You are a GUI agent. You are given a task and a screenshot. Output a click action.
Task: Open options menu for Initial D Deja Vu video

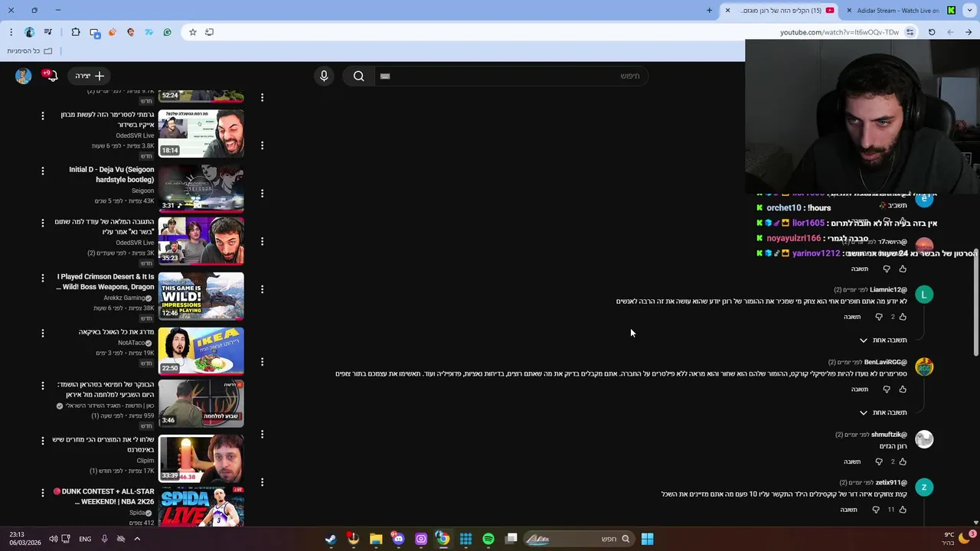click(x=43, y=171)
